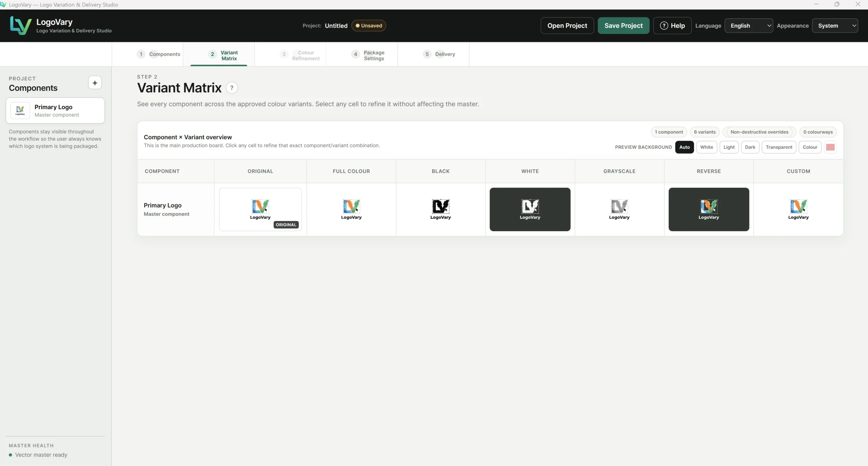Select the Custom variant logo cell
The height and width of the screenshot is (466, 868).
click(798, 209)
